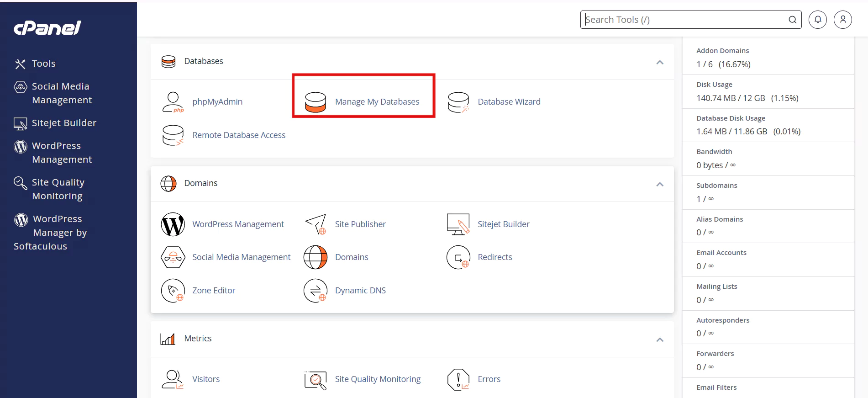This screenshot has width=868, height=398.
Task: Click the Email Accounts statistic label
Action: click(x=721, y=253)
